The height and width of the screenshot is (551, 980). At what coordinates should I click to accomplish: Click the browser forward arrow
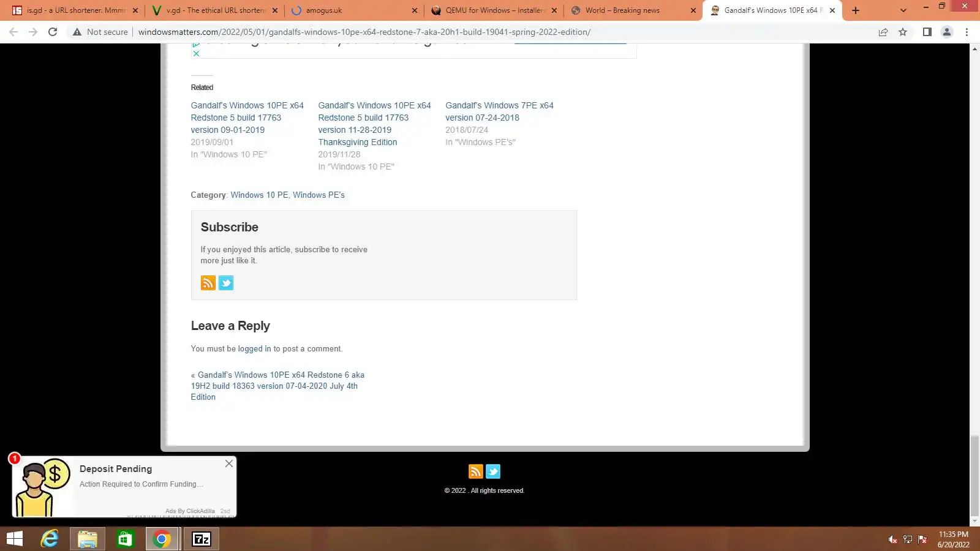click(x=33, y=32)
